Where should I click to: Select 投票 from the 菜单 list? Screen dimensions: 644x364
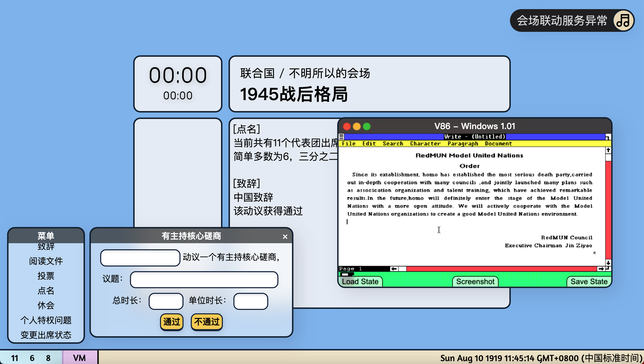coord(46,276)
